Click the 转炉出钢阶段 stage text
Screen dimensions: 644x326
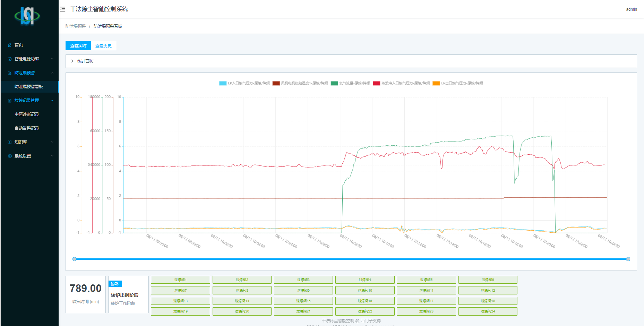tap(124, 295)
